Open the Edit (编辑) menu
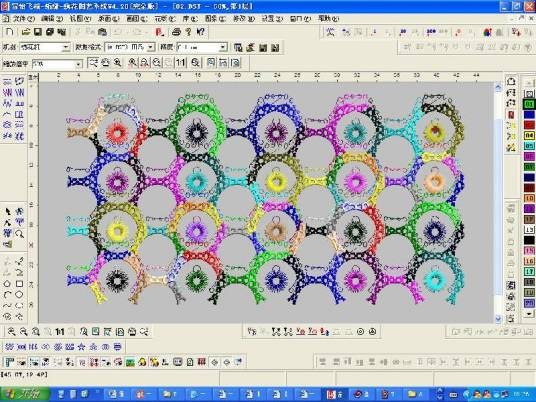Image resolution: width=536 pixels, height=402 pixels. tap(52, 19)
